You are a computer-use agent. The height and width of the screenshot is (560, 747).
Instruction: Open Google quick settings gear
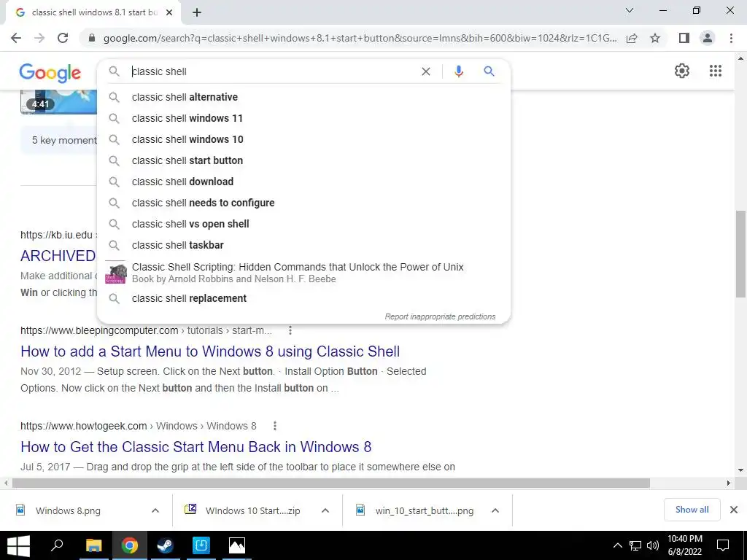pos(682,71)
